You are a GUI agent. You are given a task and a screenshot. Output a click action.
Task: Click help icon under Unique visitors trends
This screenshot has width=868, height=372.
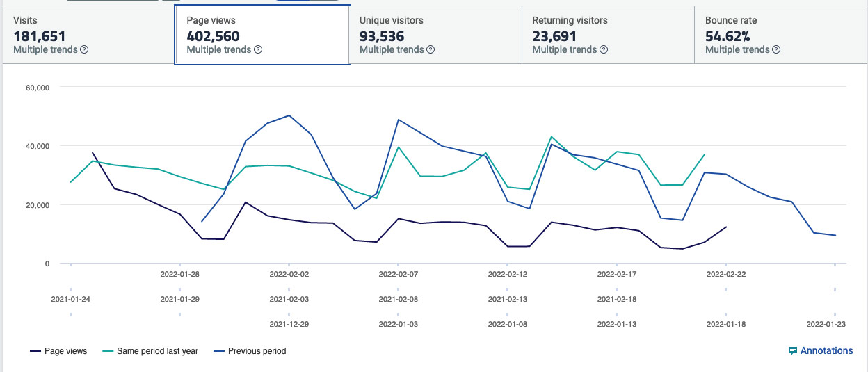click(431, 50)
